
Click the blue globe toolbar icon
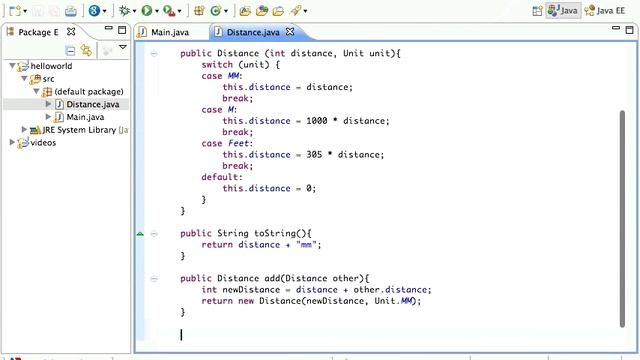pyautogui.click(x=94, y=11)
